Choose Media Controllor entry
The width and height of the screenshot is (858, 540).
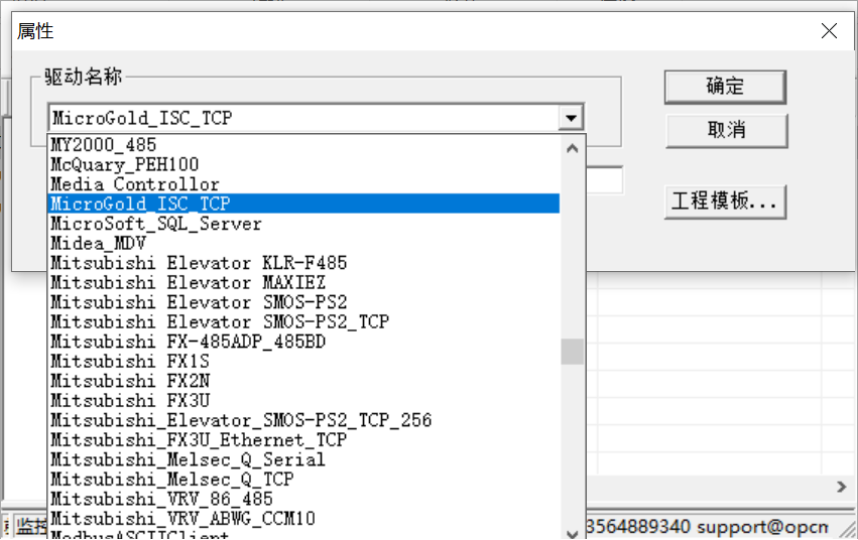pyautogui.click(x=304, y=184)
